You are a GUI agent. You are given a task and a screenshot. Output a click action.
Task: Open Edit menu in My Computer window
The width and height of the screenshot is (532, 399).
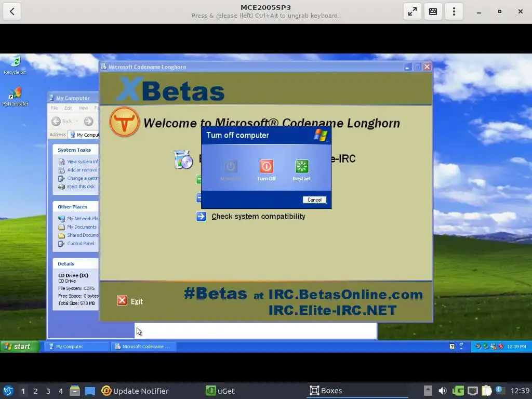pos(68,108)
